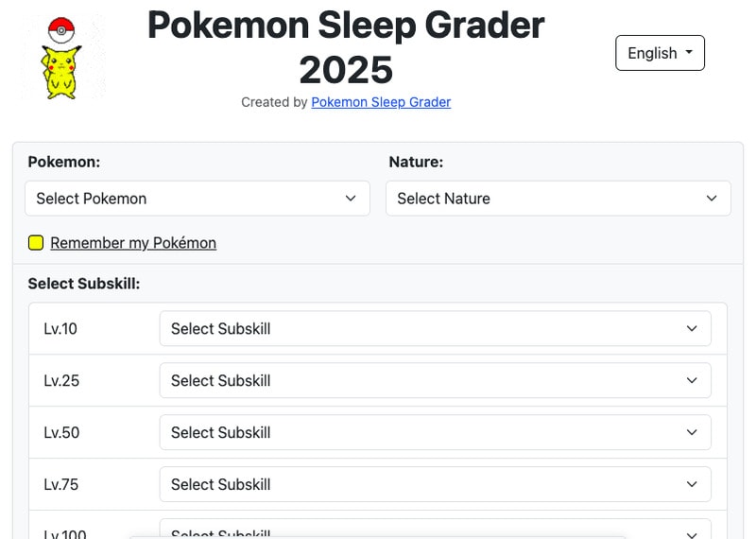
Task: Open the Pokemon Sleep Grader creator link
Action: pos(381,102)
